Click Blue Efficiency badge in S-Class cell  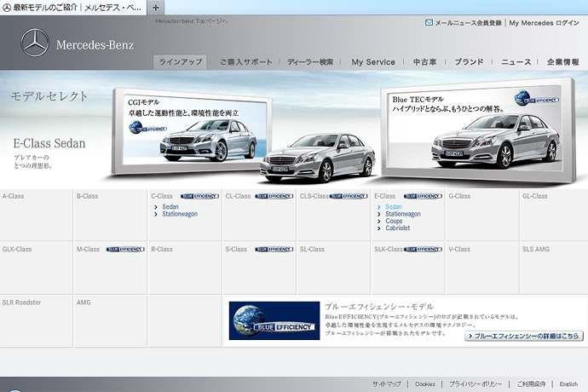pos(274,250)
